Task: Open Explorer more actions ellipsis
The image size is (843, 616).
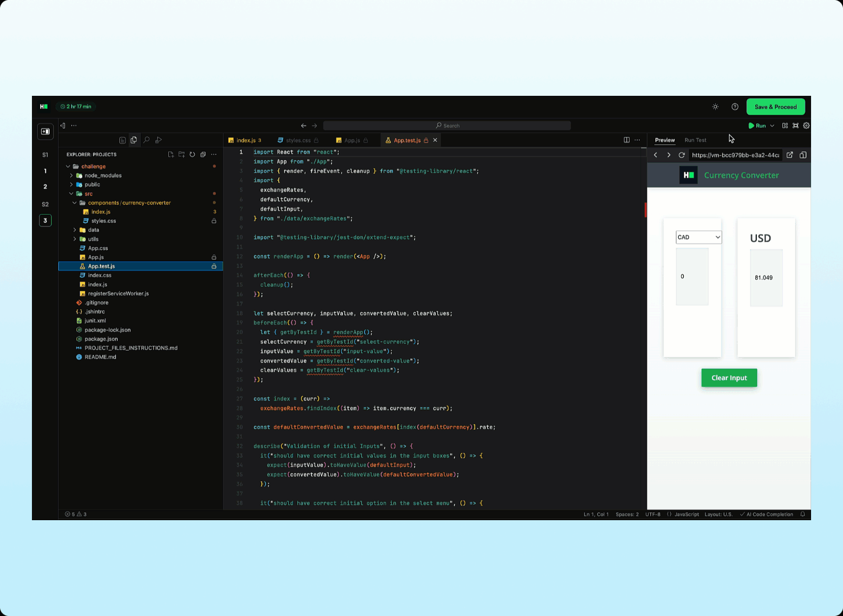Action: coord(214,155)
